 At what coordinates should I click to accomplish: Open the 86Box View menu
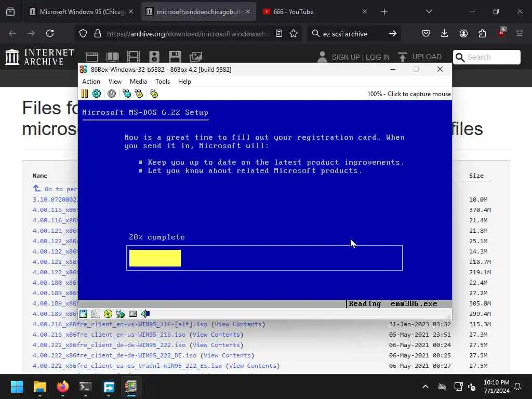click(x=115, y=82)
